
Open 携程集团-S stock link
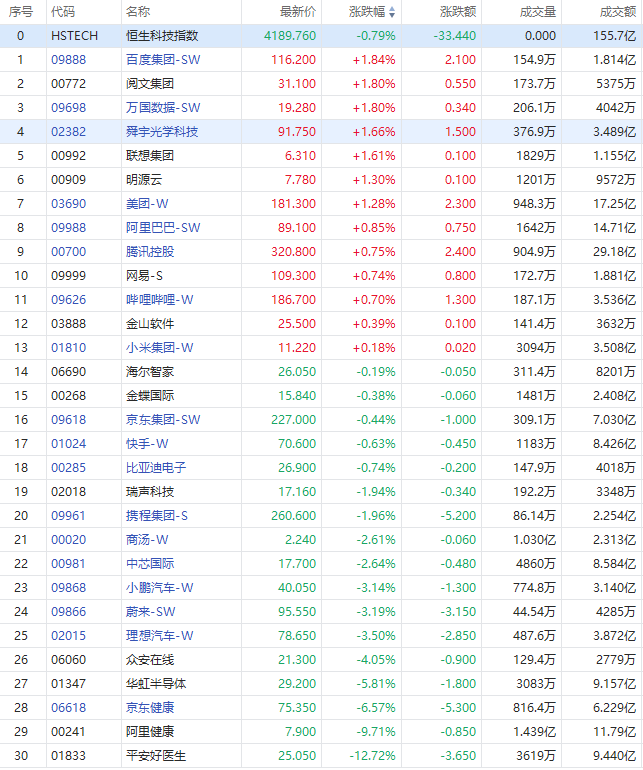(157, 516)
